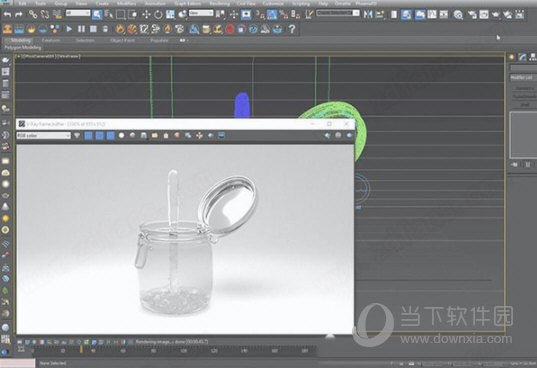Click the play simulation button
This screenshot has width=537, height=368.
click(x=69, y=29)
